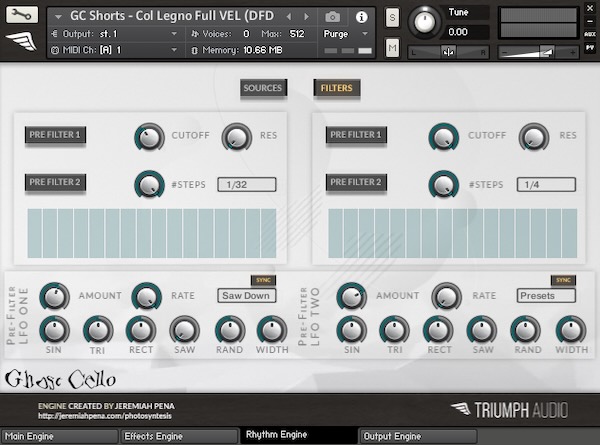Open the jeremiahpena.com/photosyntesis link

click(x=105, y=416)
